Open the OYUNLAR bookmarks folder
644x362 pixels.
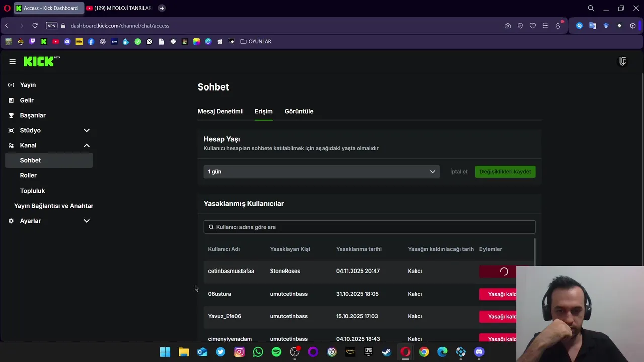point(256,42)
